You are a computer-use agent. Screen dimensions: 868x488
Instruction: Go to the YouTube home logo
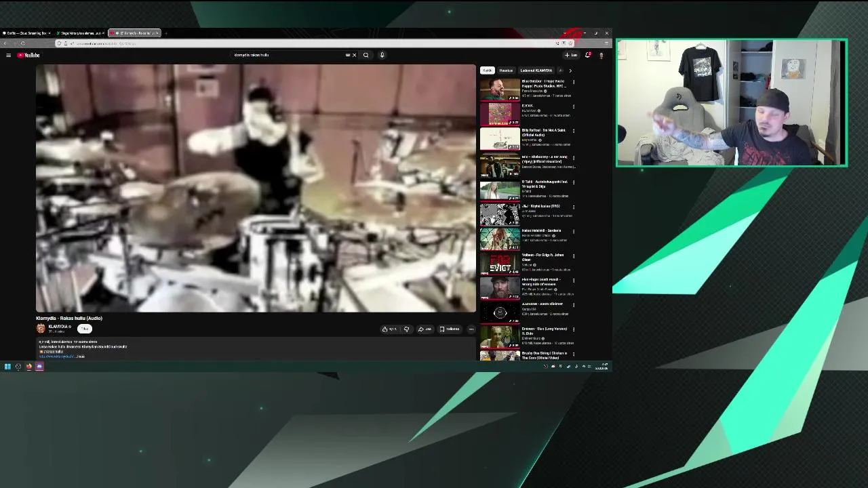28,55
